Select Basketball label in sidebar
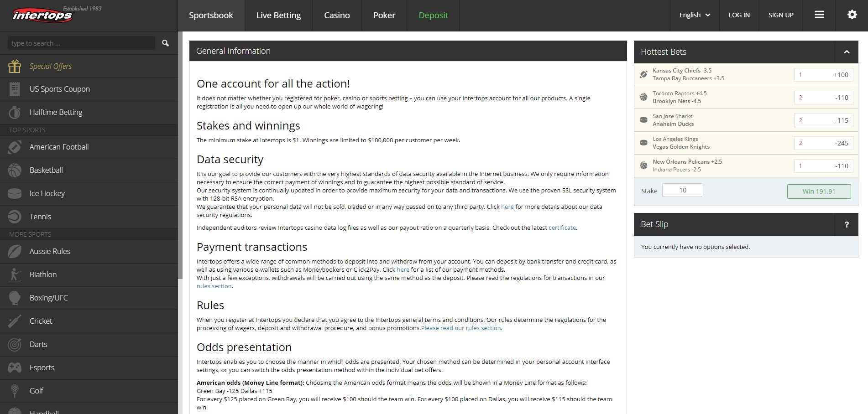Screen dimensions: 868x414 point(46,170)
